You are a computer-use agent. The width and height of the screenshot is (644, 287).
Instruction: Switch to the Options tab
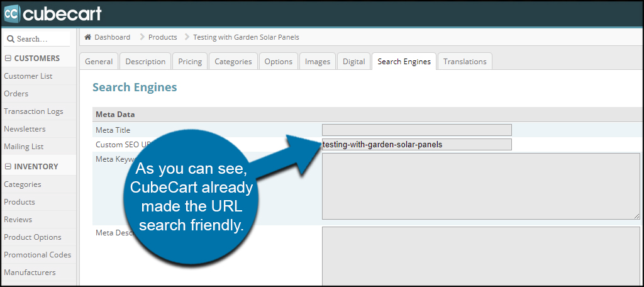tap(279, 61)
